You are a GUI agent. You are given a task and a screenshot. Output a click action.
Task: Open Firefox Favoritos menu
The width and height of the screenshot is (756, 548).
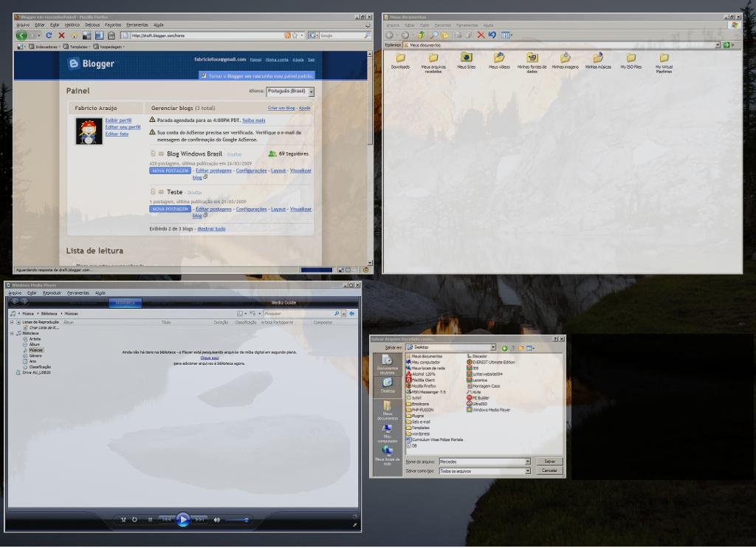[113, 25]
